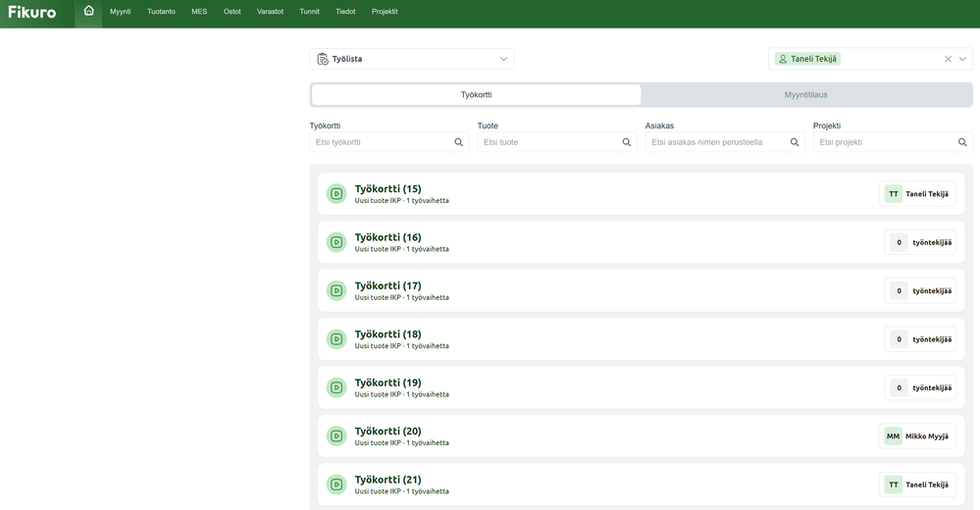
Task: Start Työkortti (15) with play icon
Action: tap(336, 194)
